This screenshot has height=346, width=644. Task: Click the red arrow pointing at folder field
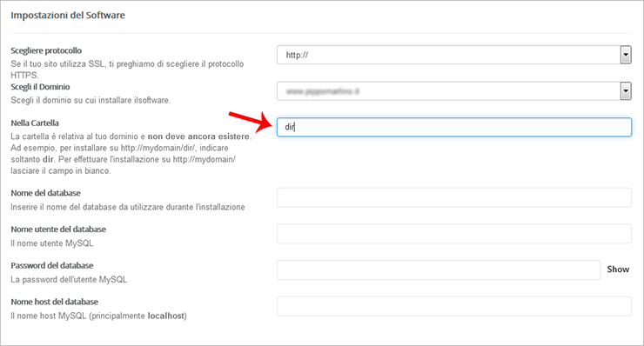251,122
